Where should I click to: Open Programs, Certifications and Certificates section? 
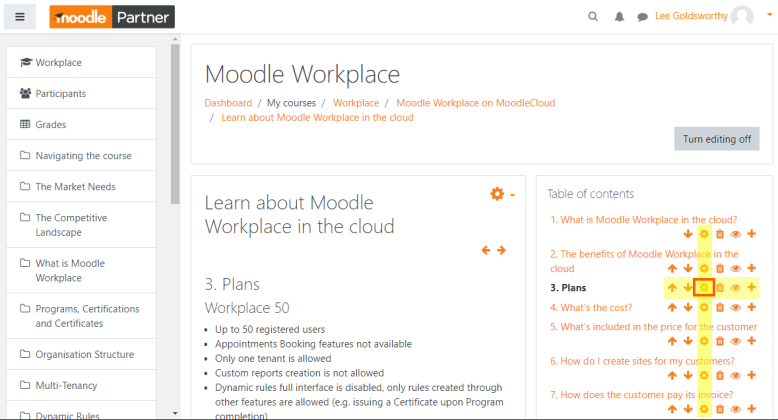pos(81,316)
